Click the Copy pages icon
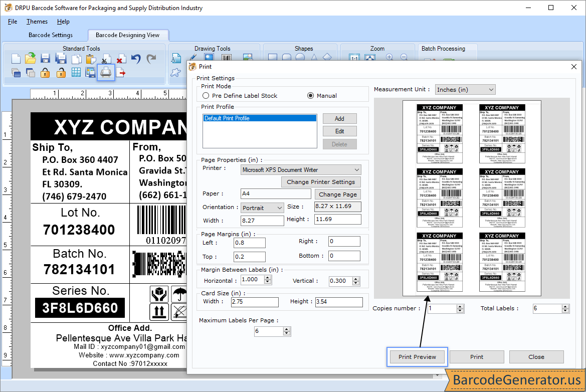The image size is (586, 392). coord(76,59)
